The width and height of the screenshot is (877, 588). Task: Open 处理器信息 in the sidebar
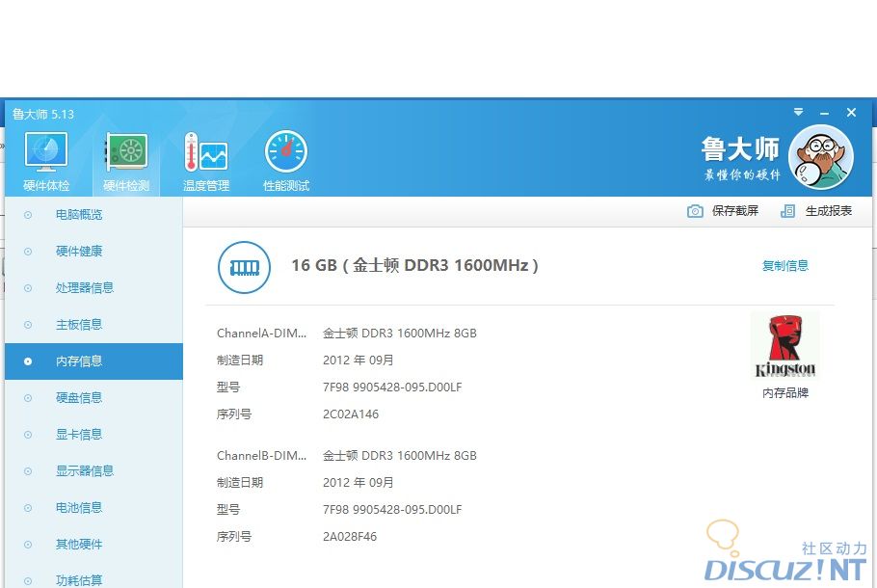click(x=93, y=288)
